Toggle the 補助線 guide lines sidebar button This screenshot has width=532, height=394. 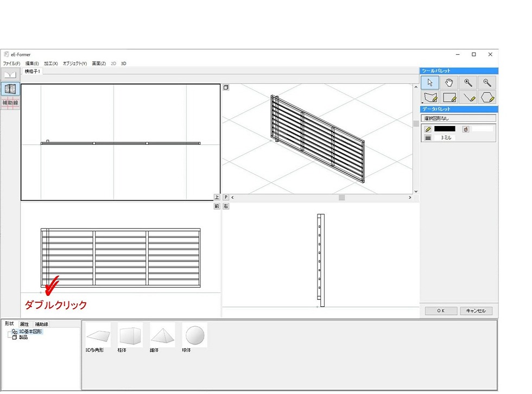click(x=10, y=103)
